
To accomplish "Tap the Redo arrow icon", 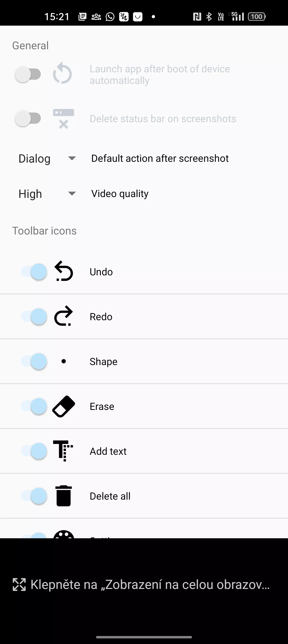I will point(64,316).
